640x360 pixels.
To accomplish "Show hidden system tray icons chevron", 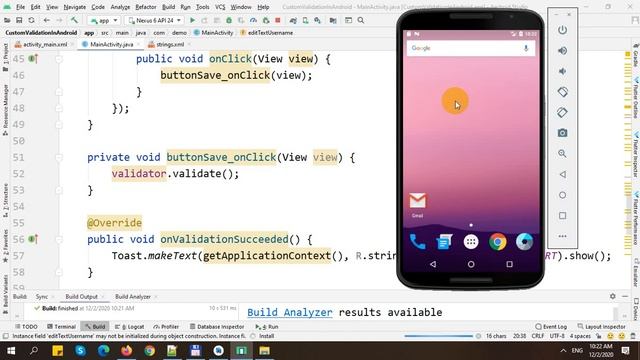I will pyautogui.click(x=563, y=351).
